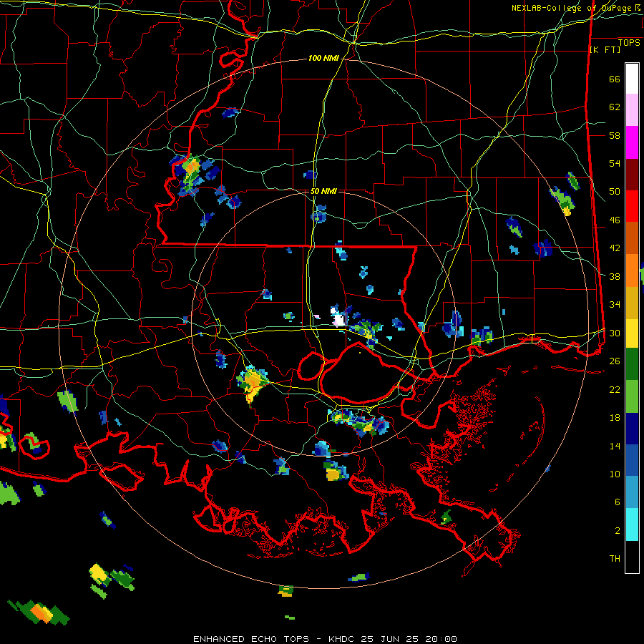The width and height of the screenshot is (644, 644).
Task: Click the legend value "42"
Action: pos(615,248)
